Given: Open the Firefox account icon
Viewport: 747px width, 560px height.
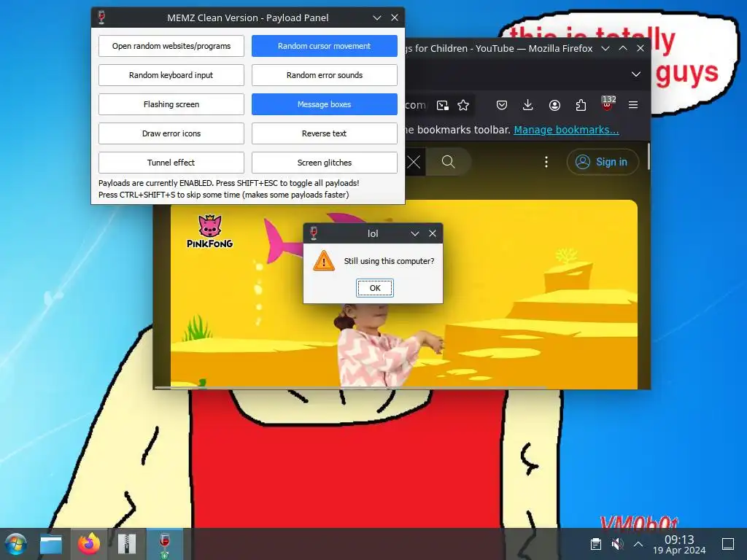Looking at the screenshot, I should (554, 105).
